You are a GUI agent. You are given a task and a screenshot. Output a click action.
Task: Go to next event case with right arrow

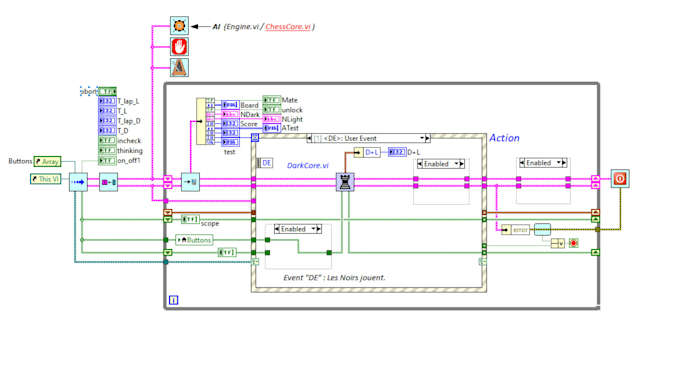[x=428, y=138]
